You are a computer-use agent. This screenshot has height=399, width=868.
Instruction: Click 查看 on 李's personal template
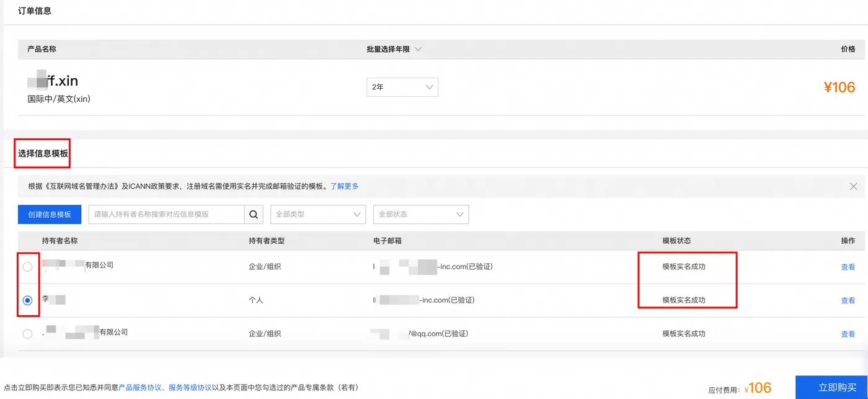[848, 300]
